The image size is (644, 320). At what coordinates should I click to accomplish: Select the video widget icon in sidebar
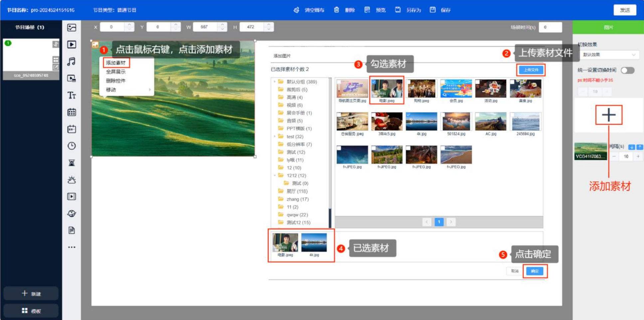click(x=72, y=45)
